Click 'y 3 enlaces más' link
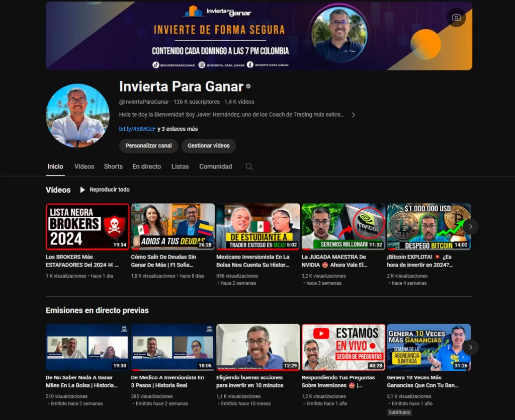The height and width of the screenshot is (420, 515). (178, 129)
